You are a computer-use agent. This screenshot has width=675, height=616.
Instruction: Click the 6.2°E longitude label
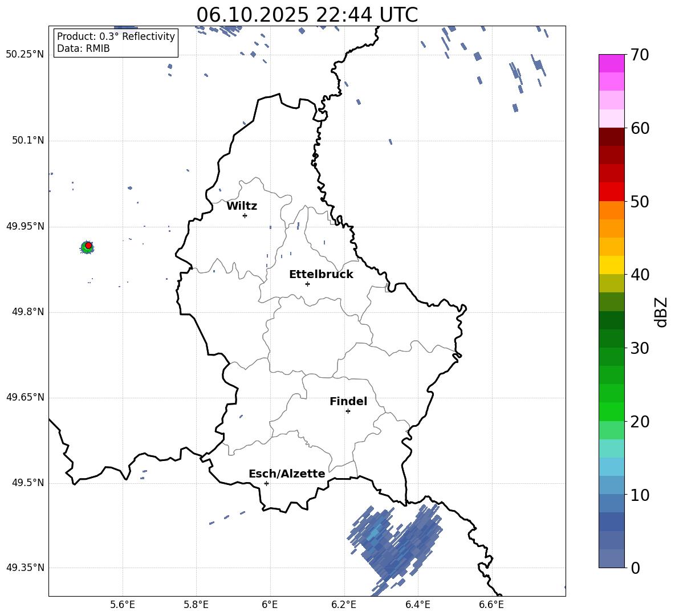[344, 605]
